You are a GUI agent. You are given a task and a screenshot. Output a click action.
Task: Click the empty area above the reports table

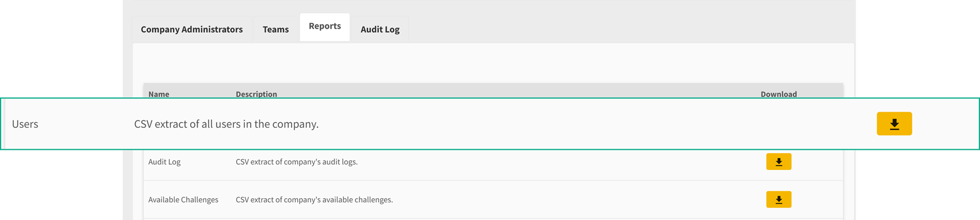[x=493, y=63]
